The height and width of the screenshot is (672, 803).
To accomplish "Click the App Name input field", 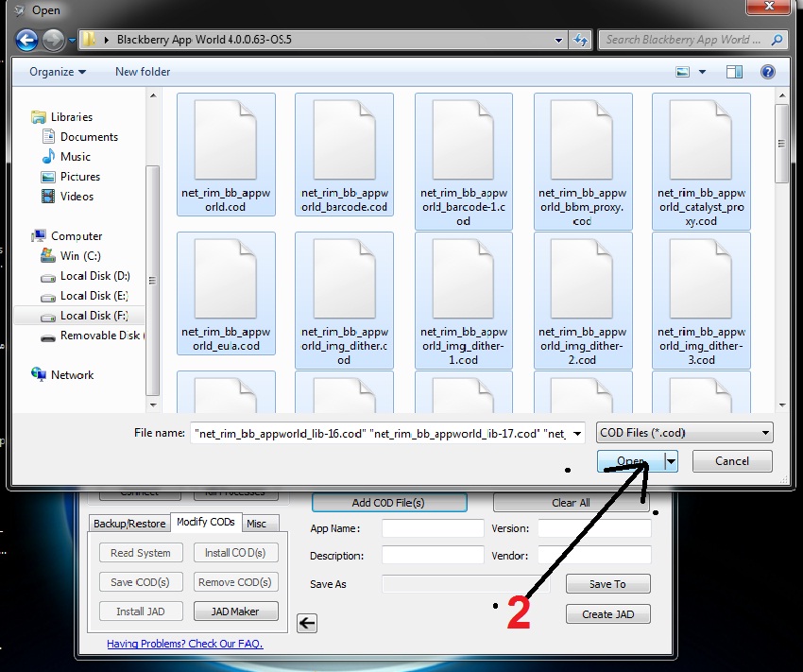I will [433, 528].
